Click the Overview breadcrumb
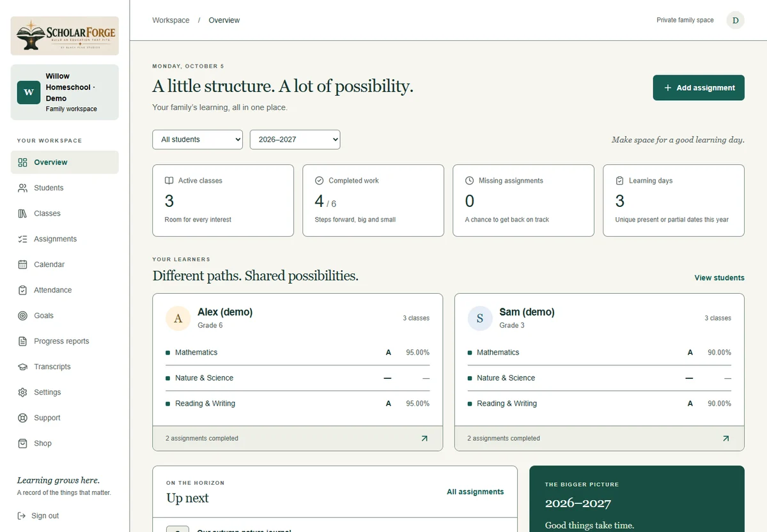The height and width of the screenshot is (532, 767). point(224,20)
